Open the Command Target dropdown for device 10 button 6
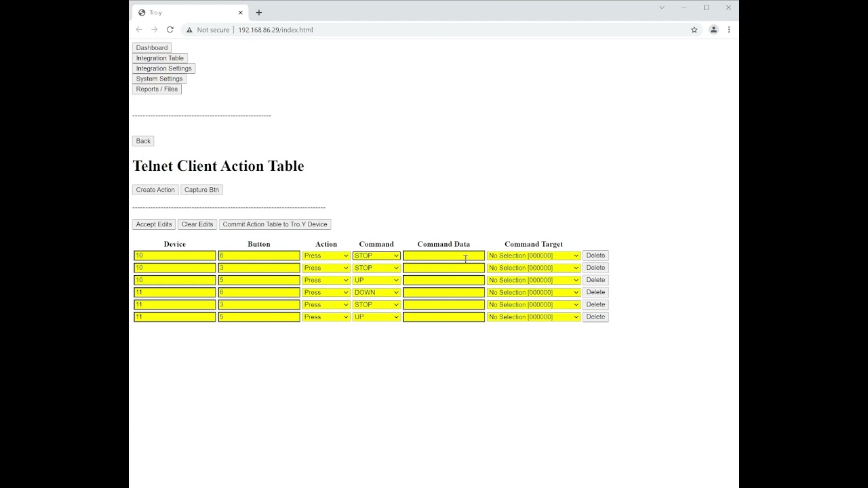868x488 pixels. pos(534,256)
